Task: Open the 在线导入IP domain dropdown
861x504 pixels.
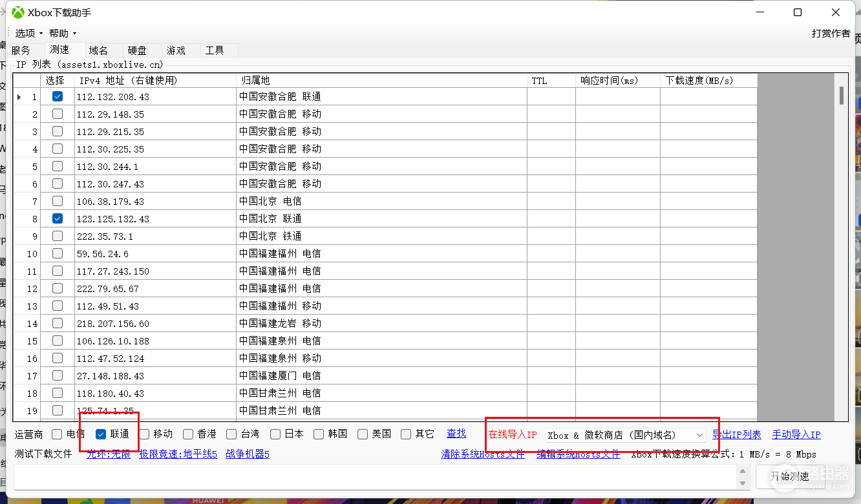Action: [x=626, y=435]
